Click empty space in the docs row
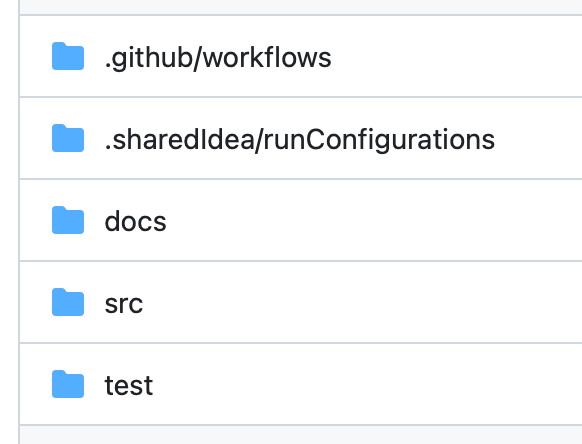Screen dimensions: 582x444 point(371,221)
